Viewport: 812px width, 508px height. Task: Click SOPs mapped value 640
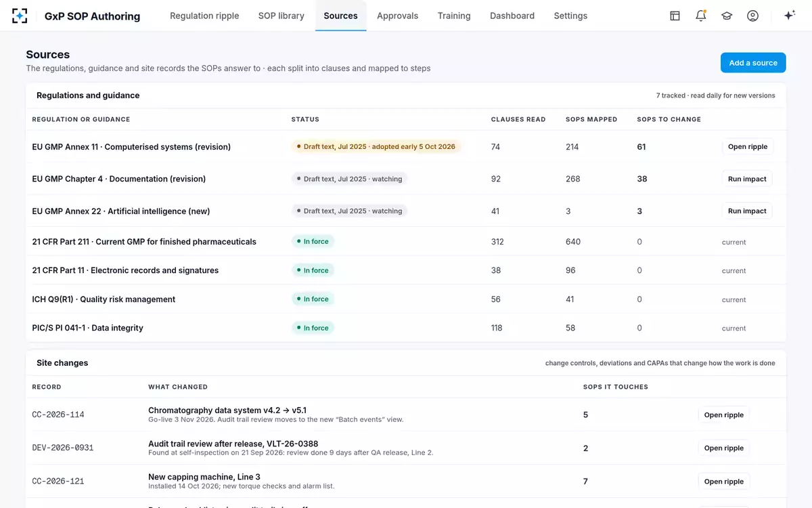tap(573, 242)
